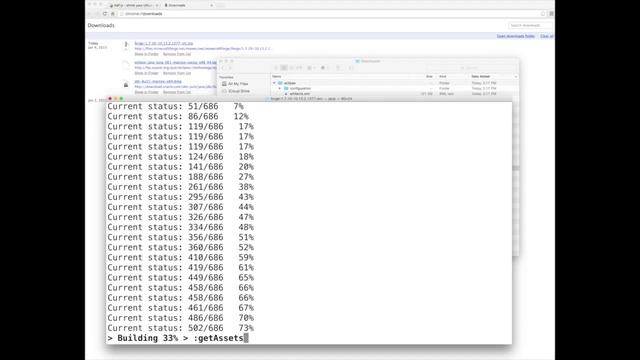This screenshot has height=360, width=640.
Task: Click the forge zip file icon
Action: coord(126,45)
